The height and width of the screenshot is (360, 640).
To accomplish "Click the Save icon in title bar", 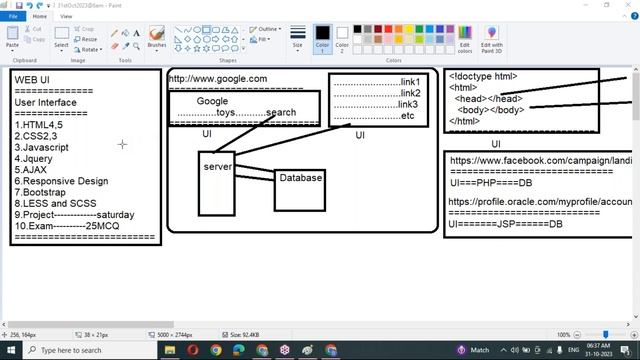I will click(19, 5).
